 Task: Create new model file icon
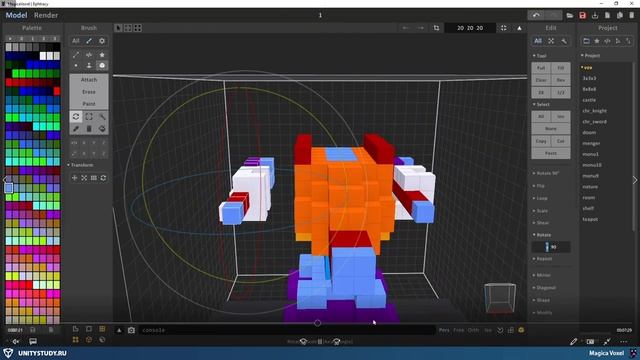click(607, 16)
